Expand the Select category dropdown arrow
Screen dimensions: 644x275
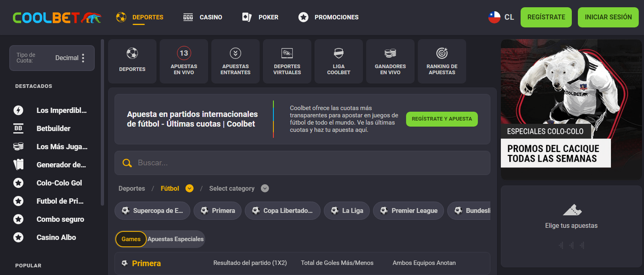pos(265,188)
